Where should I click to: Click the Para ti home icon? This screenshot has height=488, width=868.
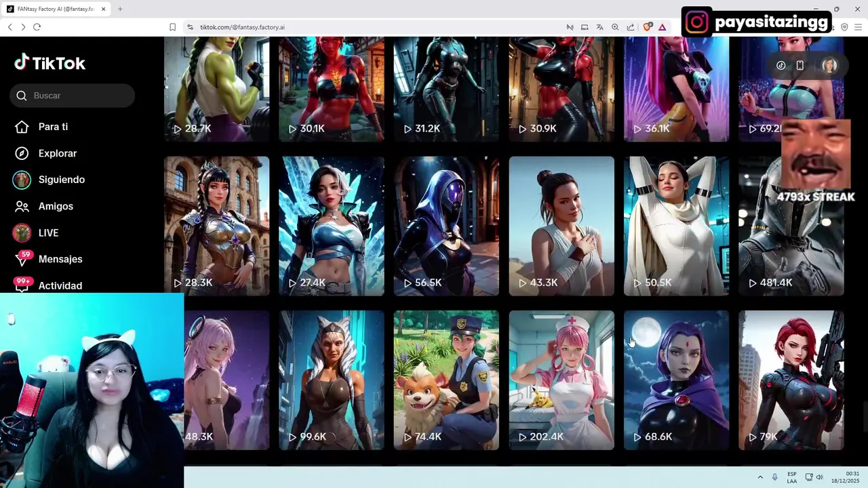[x=22, y=127]
